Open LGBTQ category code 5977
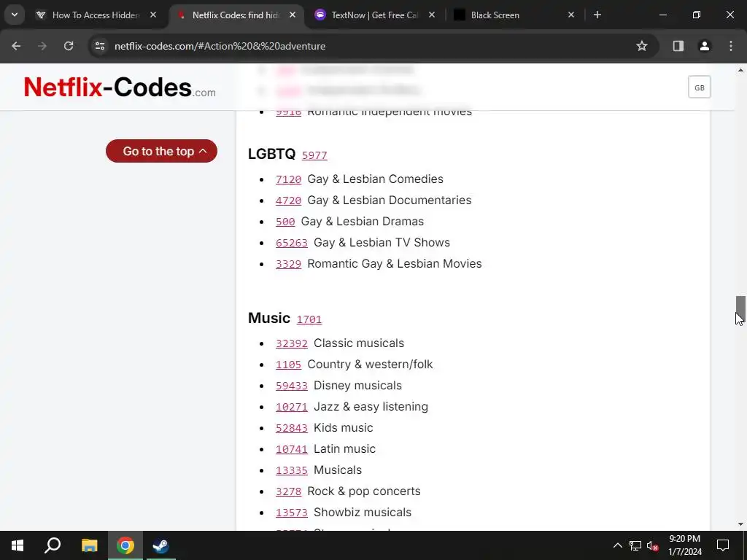The image size is (747, 560). click(x=314, y=155)
